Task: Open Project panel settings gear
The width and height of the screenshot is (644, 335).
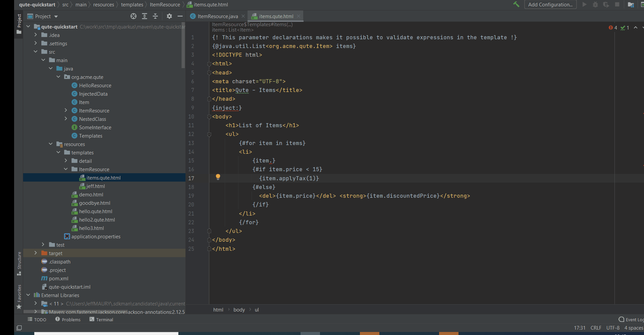Action: [169, 16]
